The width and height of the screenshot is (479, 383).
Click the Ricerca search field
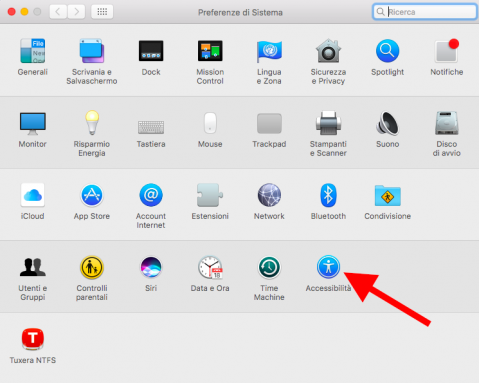pyautogui.click(x=425, y=12)
